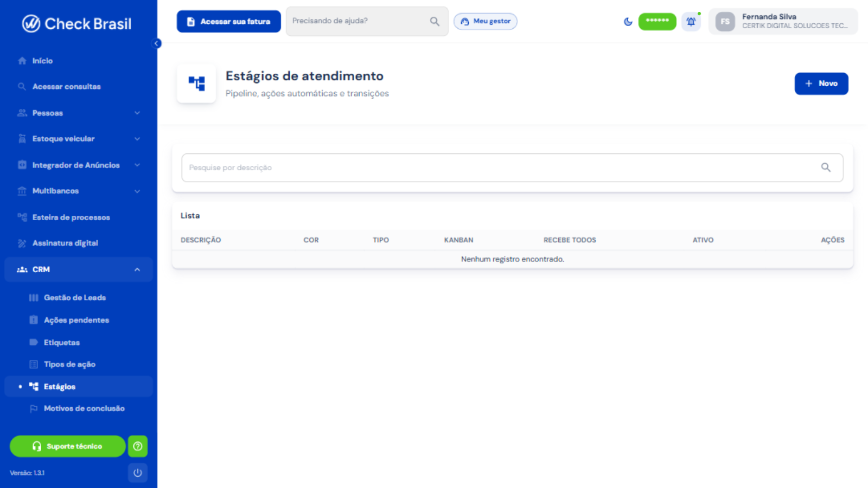Expand Estoque veicular chevron
This screenshot has height=488, width=868.
[x=137, y=139]
